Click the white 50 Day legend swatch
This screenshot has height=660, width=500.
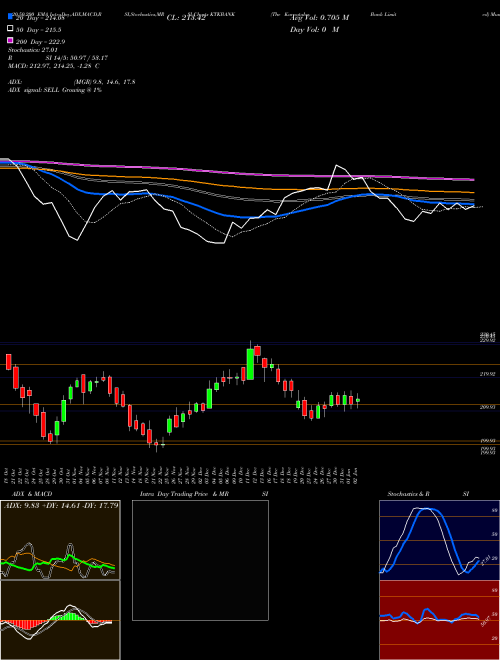pyautogui.click(x=10, y=29)
